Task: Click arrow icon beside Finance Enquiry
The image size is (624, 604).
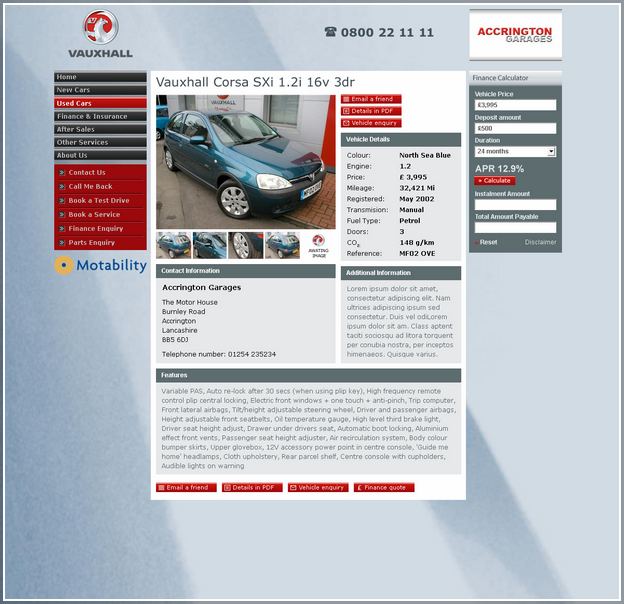Action: pyautogui.click(x=62, y=229)
